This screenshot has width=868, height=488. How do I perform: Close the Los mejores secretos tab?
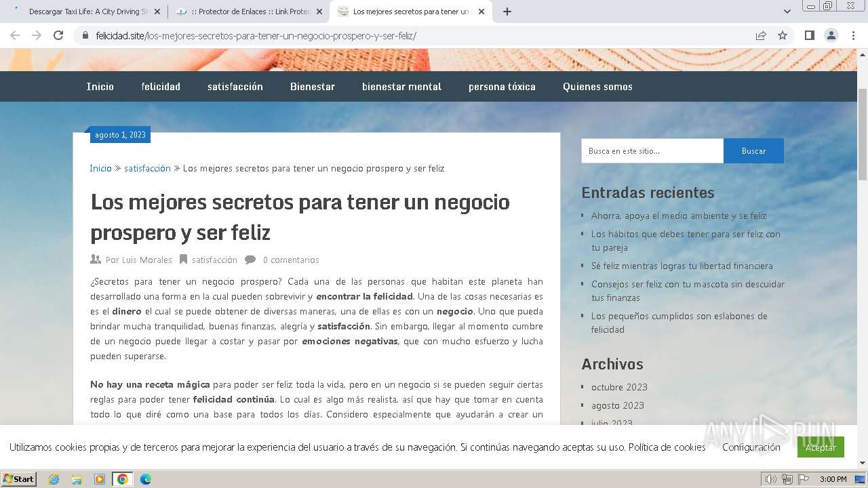[x=481, y=12]
